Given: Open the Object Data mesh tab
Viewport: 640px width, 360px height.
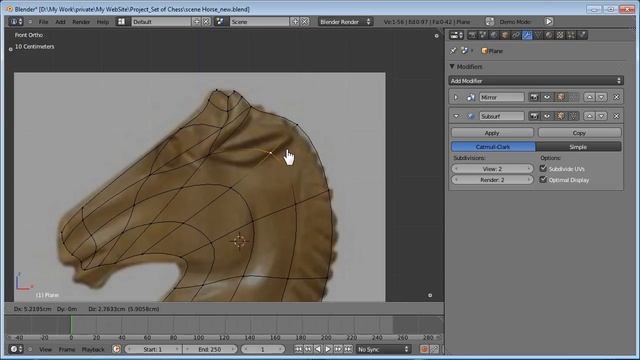Looking at the screenshot, I should click(x=538, y=35).
